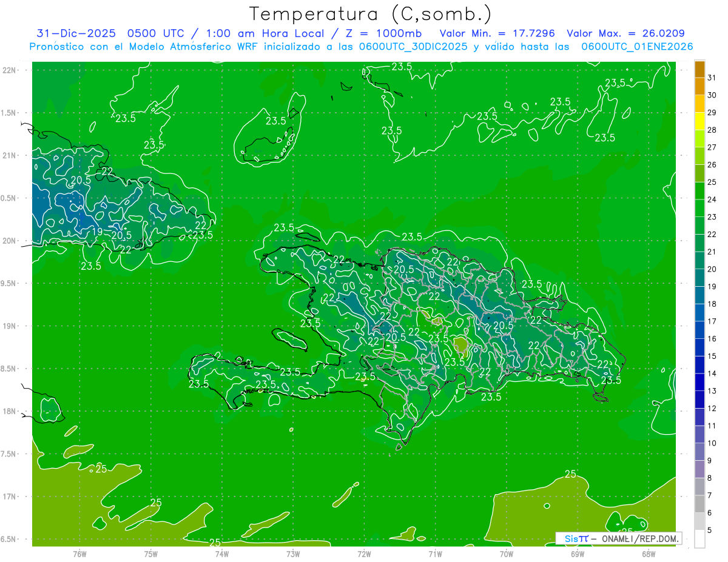This screenshot has width=728, height=562.
Task: Click the '76W' longitude axis label
Action: tap(79, 554)
